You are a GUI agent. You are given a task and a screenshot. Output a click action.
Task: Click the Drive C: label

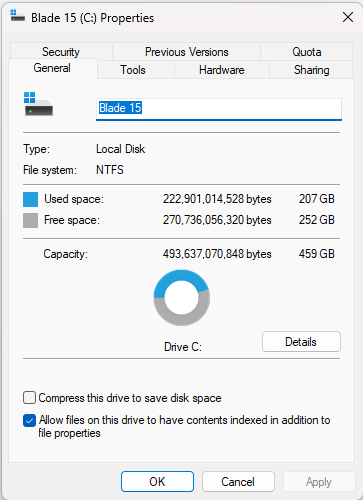183,347
